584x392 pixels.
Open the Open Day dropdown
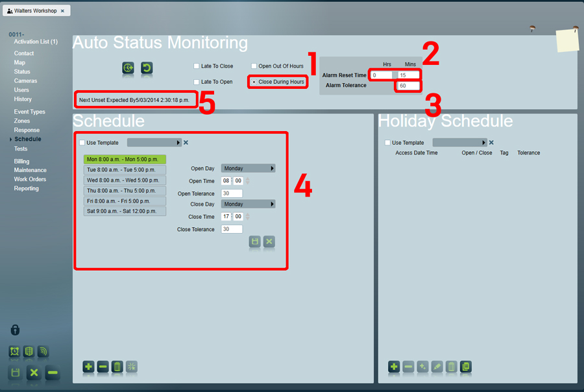[x=248, y=169]
